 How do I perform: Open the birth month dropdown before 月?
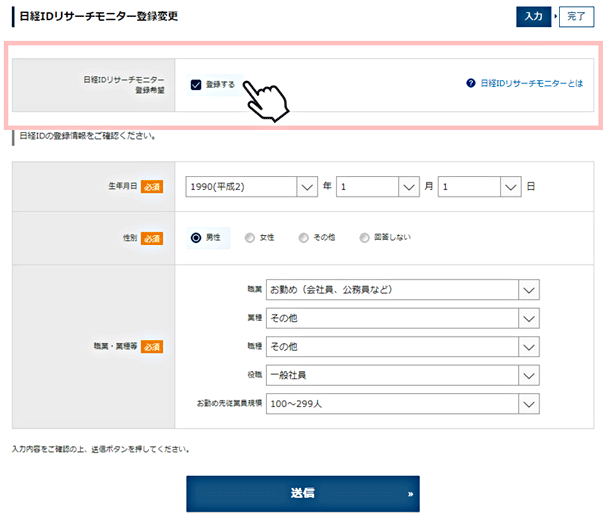tap(378, 187)
